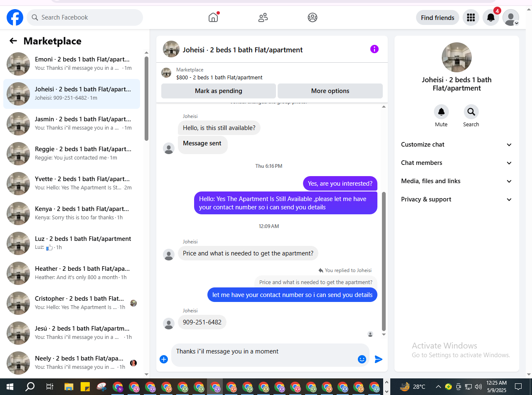532x395 pixels.
Task: Open the large listing photo in details panel
Action: (x=457, y=57)
